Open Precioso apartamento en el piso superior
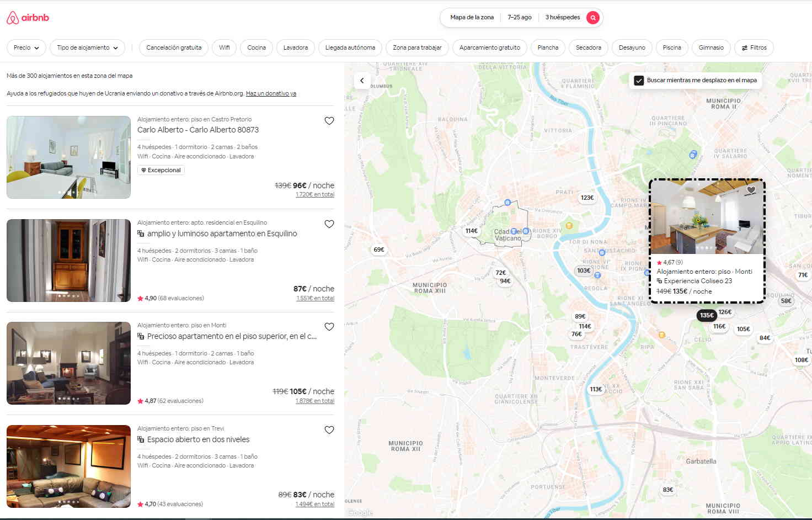The width and height of the screenshot is (812, 520). coord(232,336)
